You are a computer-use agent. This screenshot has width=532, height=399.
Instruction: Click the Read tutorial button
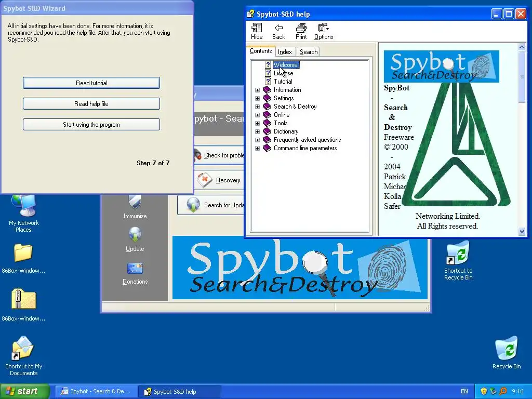(91, 83)
